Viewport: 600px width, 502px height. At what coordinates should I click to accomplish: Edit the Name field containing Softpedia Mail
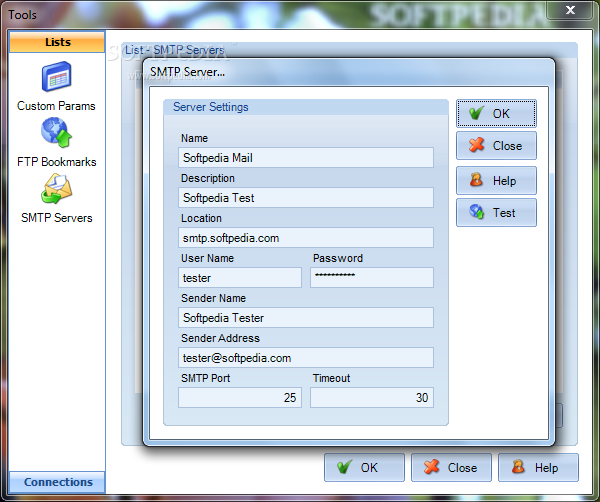[x=306, y=158]
